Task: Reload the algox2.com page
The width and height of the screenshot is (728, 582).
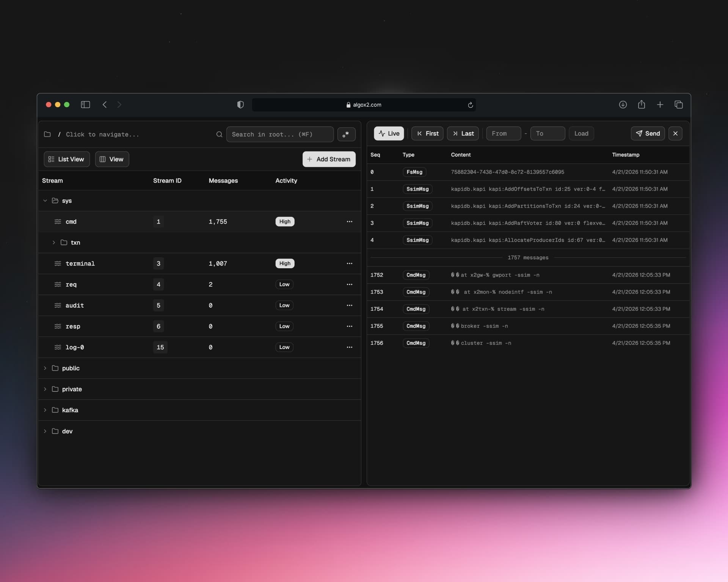Action: coord(470,105)
